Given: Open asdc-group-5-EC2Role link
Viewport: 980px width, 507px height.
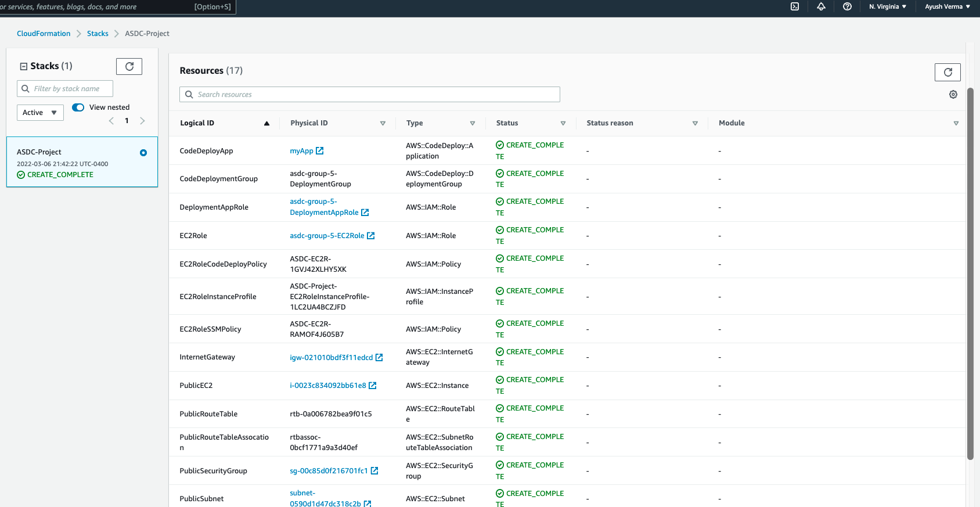Looking at the screenshot, I should [327, 236].
